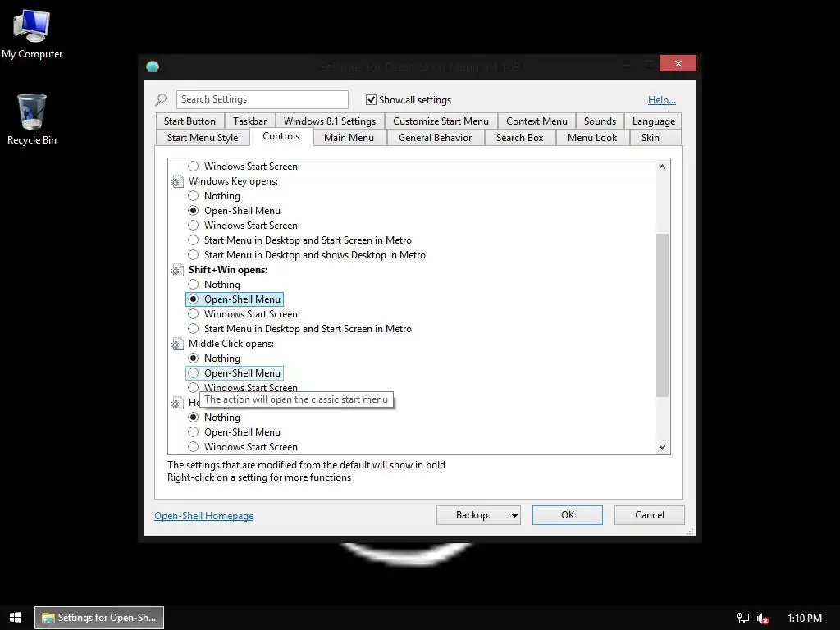Open the Language tab

(x=654, y=121)
